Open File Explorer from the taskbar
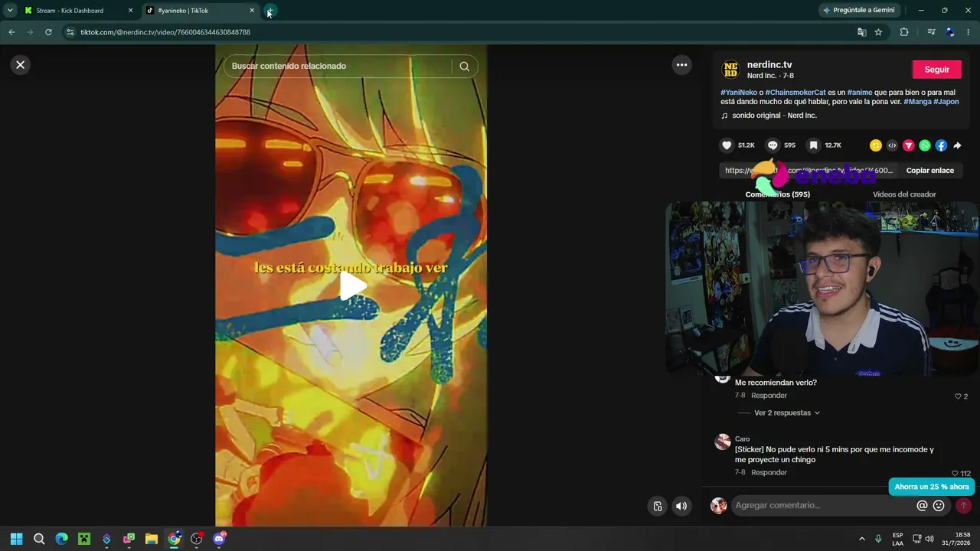980x551 pixels. (x=152, y=539)
